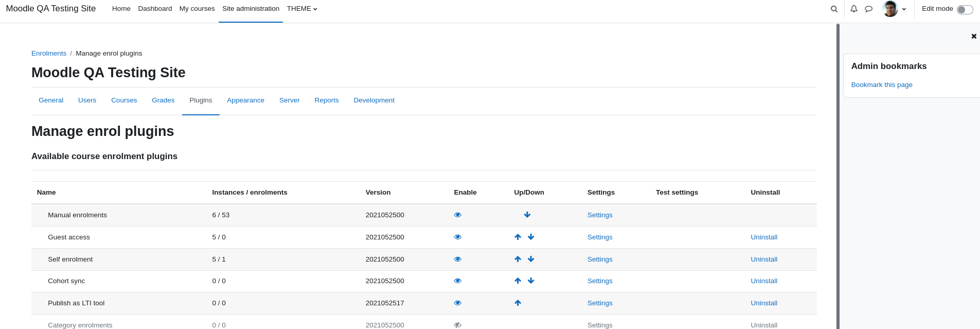Open notifications bell icon
The image size is (980, 329).
(854, 9)
